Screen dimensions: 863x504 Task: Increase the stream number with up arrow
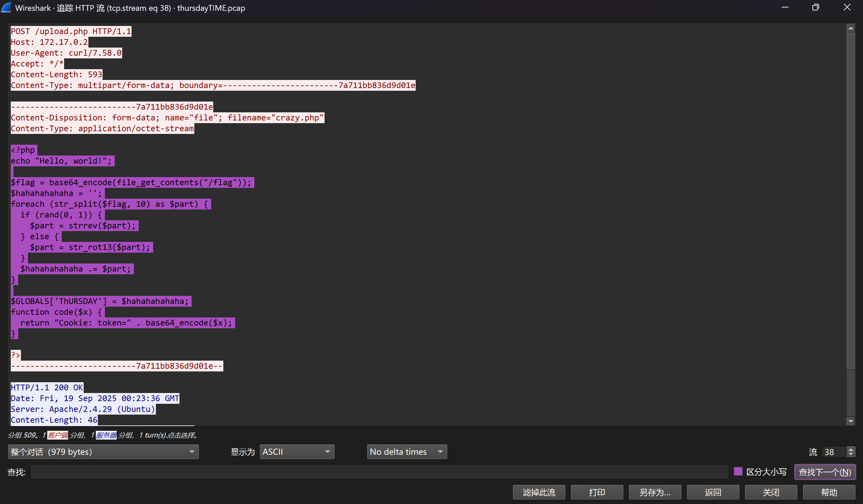pos(851,449)
